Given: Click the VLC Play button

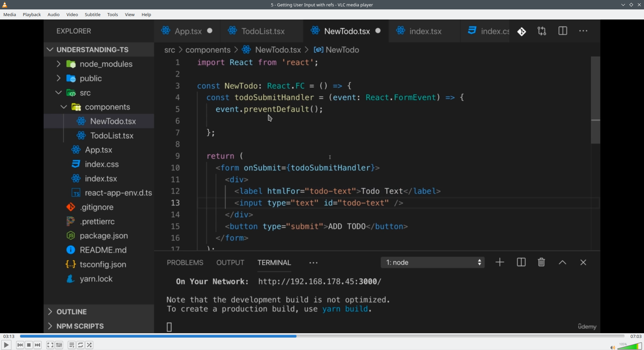Looking at the screenshot, I should pyautogui.click(x=6, y=345).
